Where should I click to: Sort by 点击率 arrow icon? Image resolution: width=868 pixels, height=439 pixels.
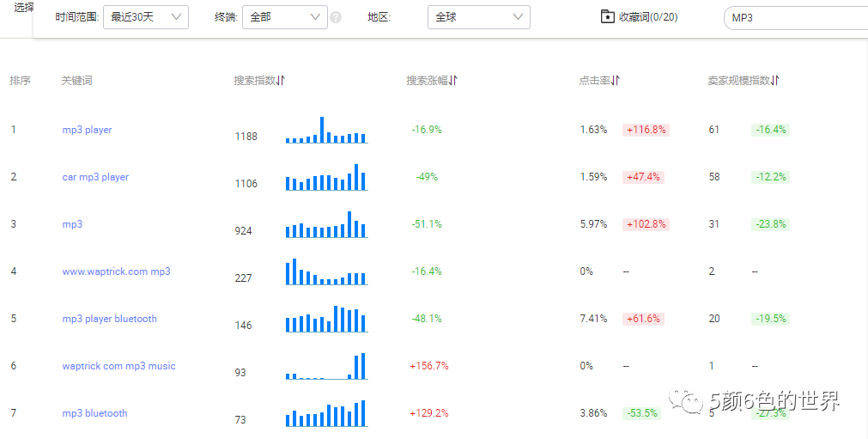click(615, 80)
